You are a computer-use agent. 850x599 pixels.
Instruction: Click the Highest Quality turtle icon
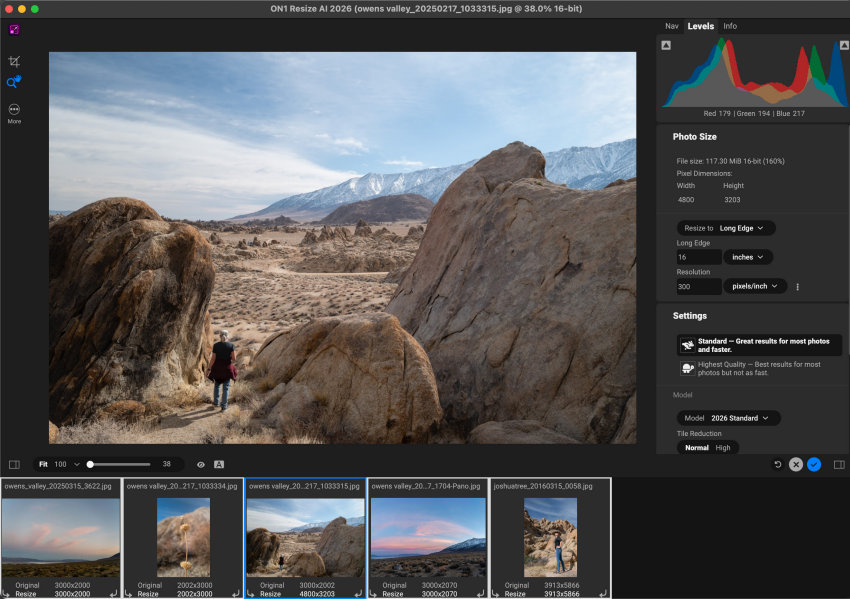687,369
